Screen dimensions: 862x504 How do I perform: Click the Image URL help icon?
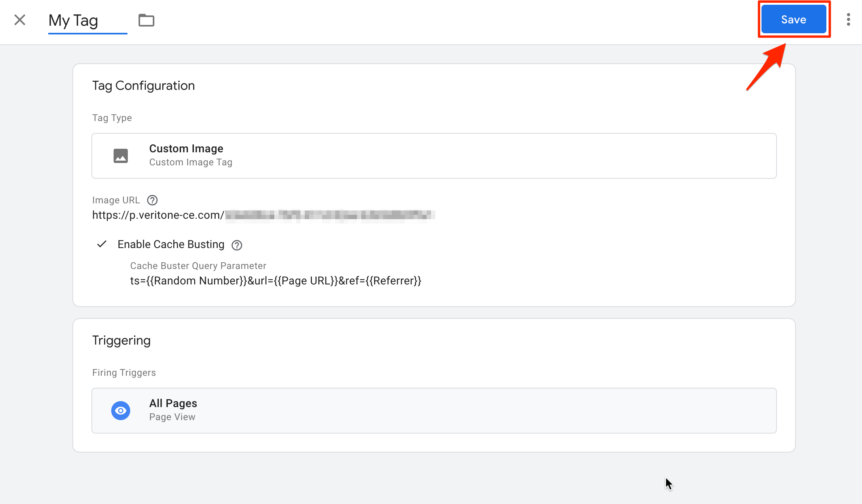click(x=152, y=200)
